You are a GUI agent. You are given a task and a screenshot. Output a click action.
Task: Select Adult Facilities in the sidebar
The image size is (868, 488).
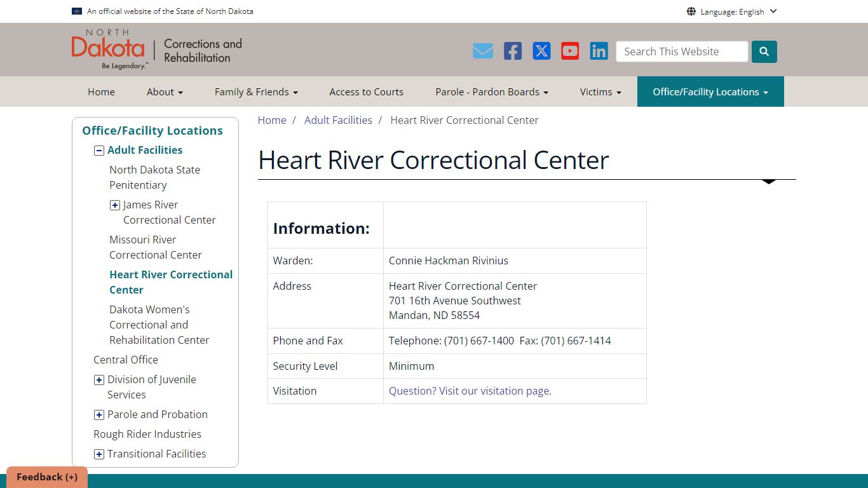(x=145, y=150)
